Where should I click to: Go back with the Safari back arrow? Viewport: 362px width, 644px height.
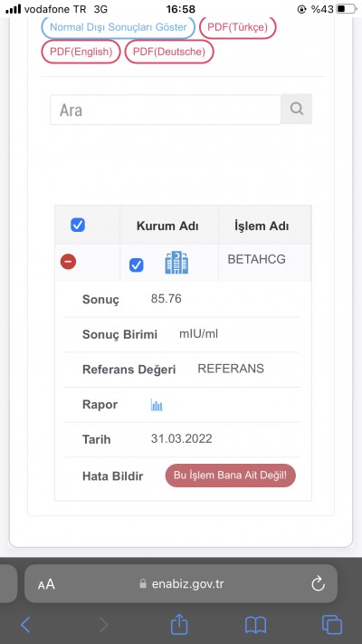click(25, 625)
